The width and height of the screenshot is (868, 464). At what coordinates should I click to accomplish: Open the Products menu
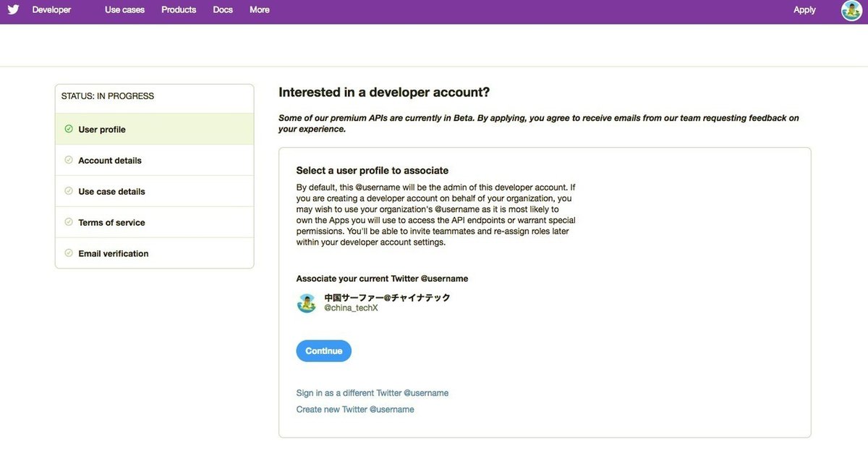click(179, 10)
